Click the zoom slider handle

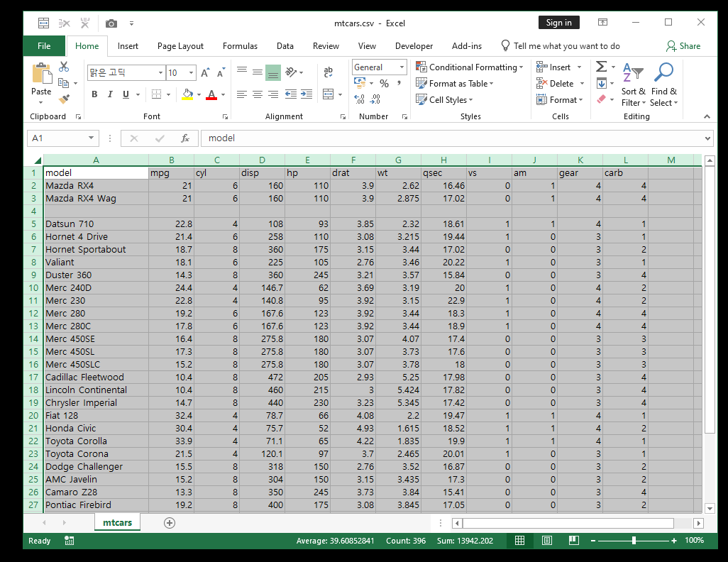tap(634, 540)
